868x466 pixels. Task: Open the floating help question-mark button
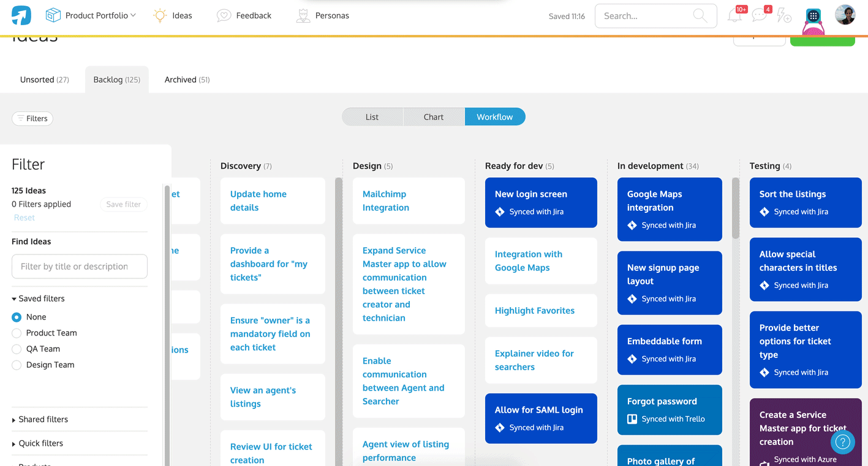pos(842,442)
